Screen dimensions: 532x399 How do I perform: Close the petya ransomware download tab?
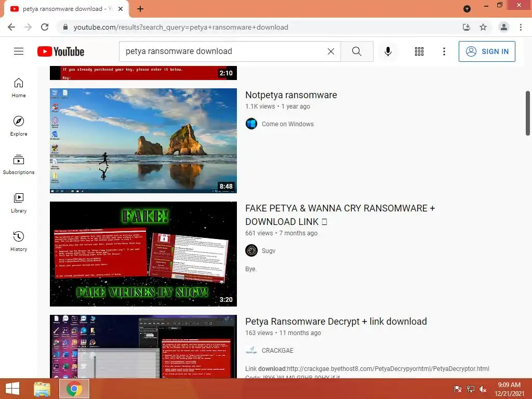121,9
